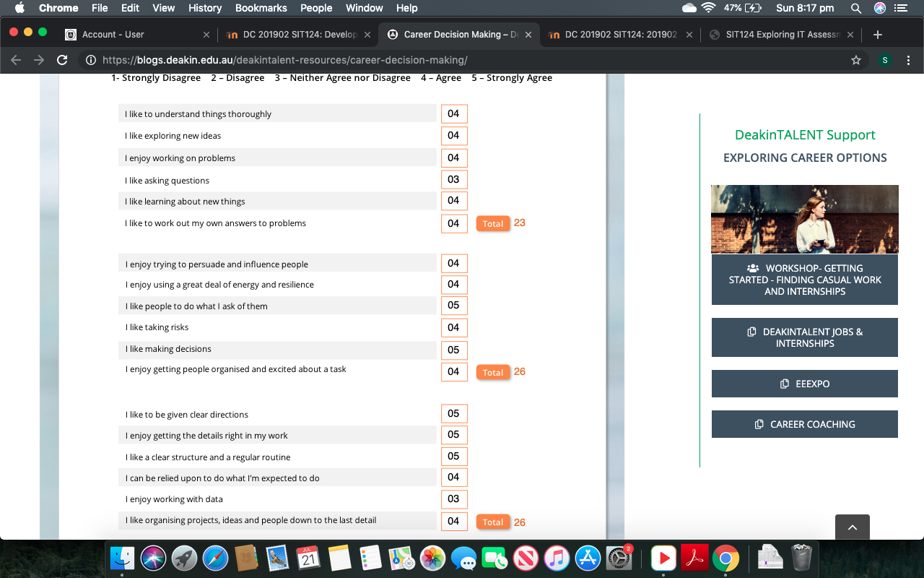Image resolution: width=924 pixels, height=578 pixels.
Task: Click the Total button showing 23
Action: click(x=493, y=224)
